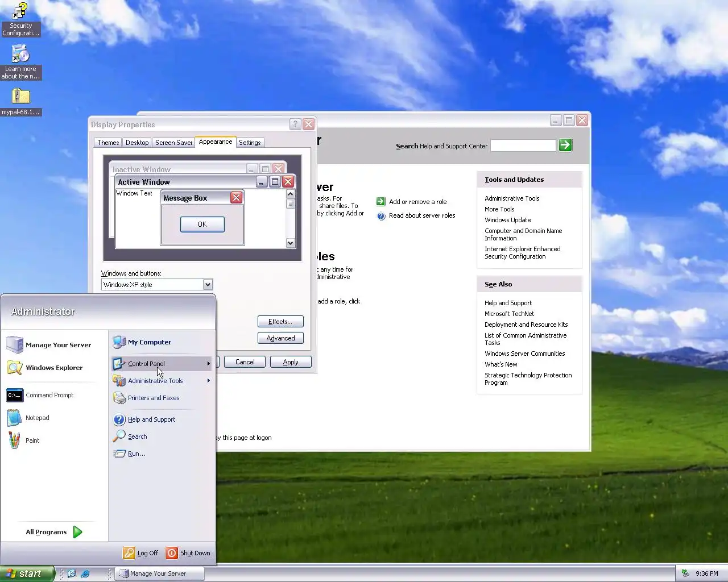Click the Effects button

(x=280, y=322)
